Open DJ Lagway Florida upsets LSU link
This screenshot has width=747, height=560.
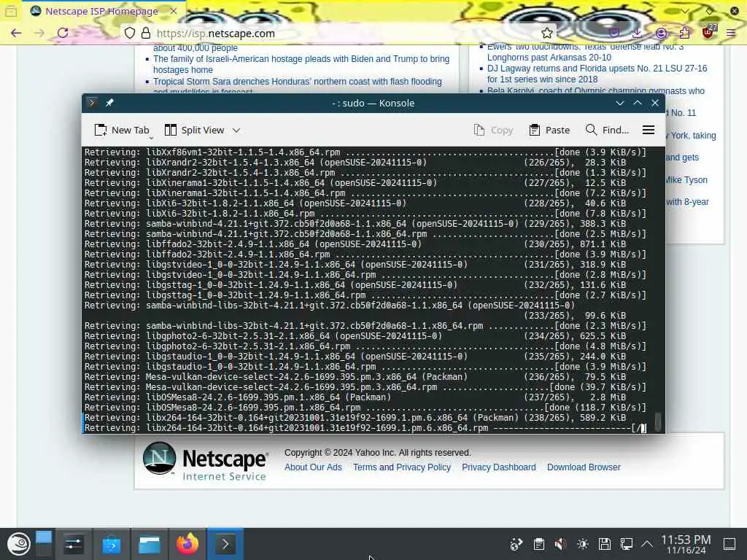[x=597, y=74]
